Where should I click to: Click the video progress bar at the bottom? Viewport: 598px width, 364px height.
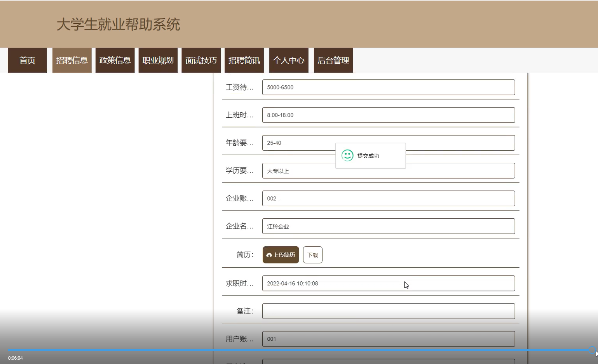[x=295, y=350]
